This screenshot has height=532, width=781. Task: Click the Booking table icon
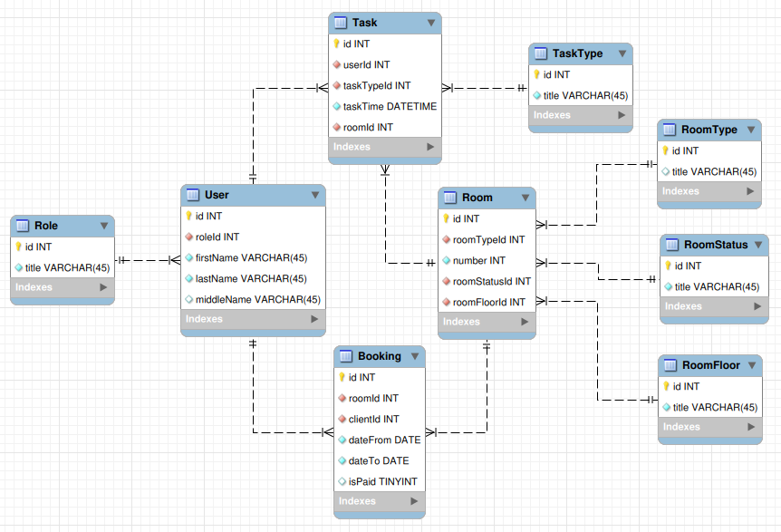tap(346, 356)
